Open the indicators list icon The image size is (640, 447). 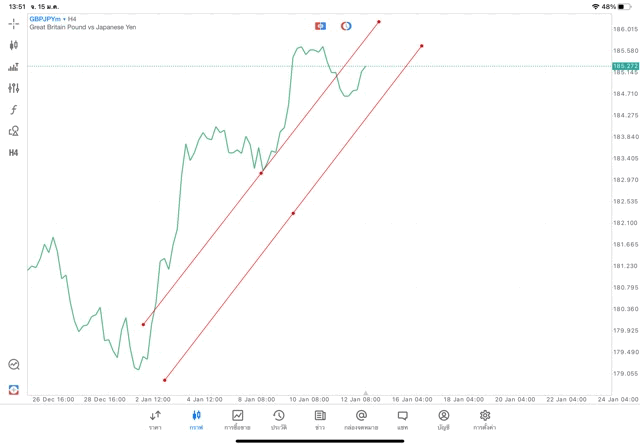click(14, 67)
